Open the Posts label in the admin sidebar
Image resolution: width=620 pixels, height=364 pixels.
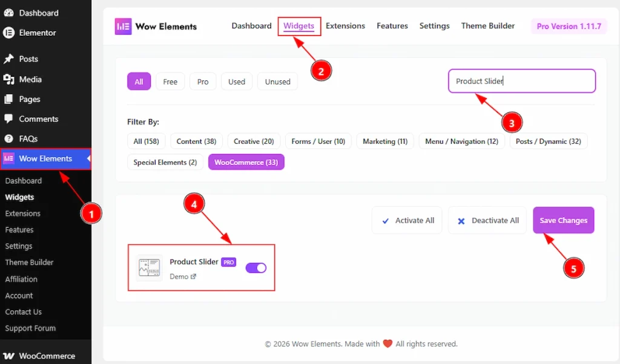coord(28,59)
